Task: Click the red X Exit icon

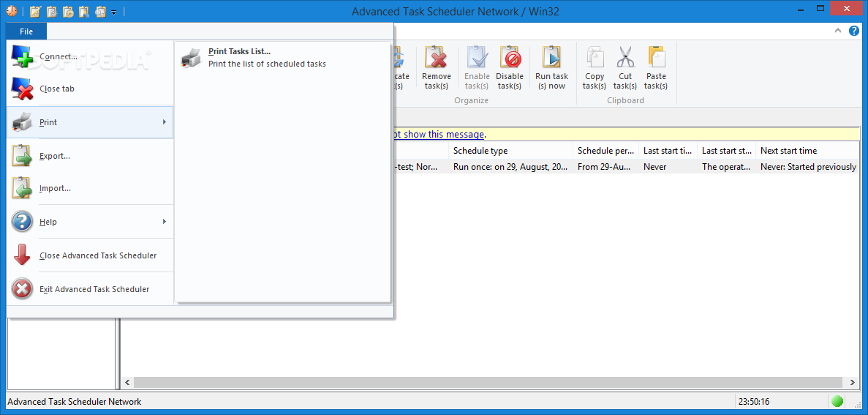Action: (x=22, y=288)
